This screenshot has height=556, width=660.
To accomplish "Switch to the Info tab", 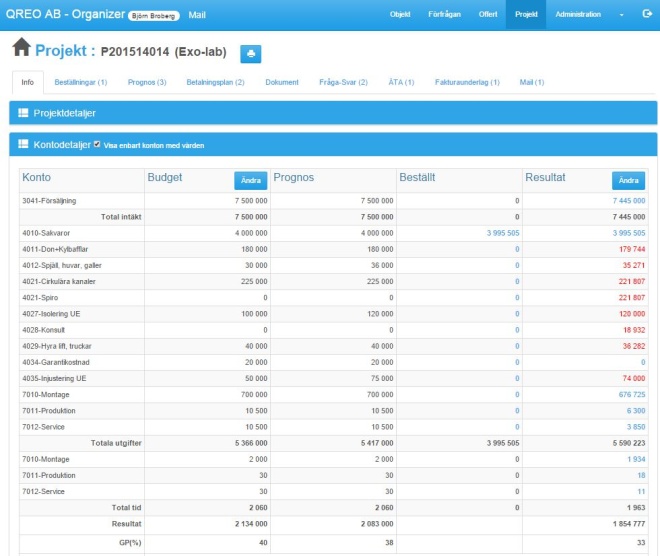I will (x=28, y=82).
